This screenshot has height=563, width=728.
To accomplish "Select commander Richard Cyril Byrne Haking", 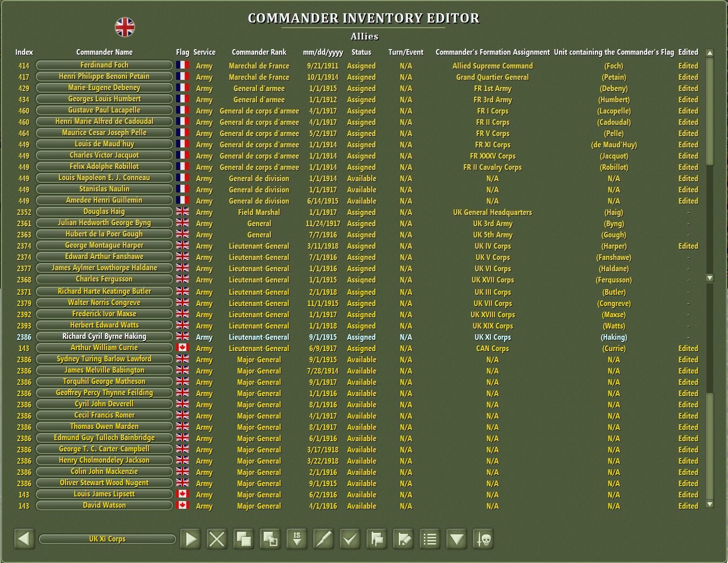I will 104,336.
